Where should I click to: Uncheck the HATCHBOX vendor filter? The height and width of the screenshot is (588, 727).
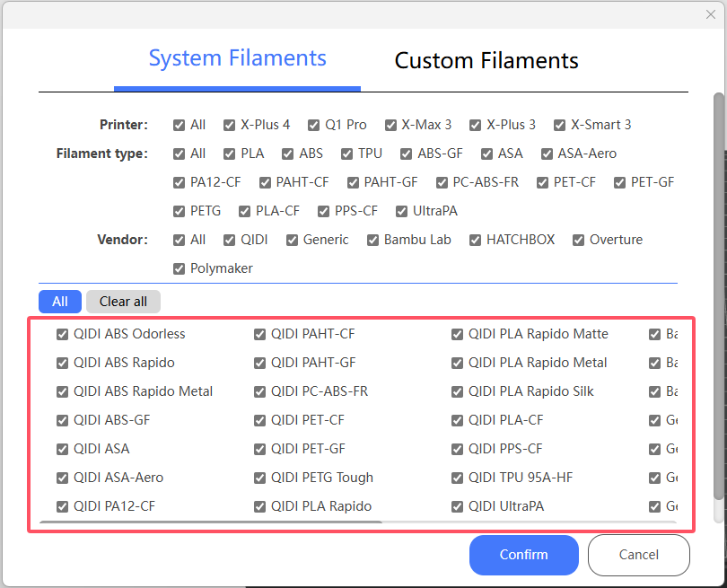475,241
